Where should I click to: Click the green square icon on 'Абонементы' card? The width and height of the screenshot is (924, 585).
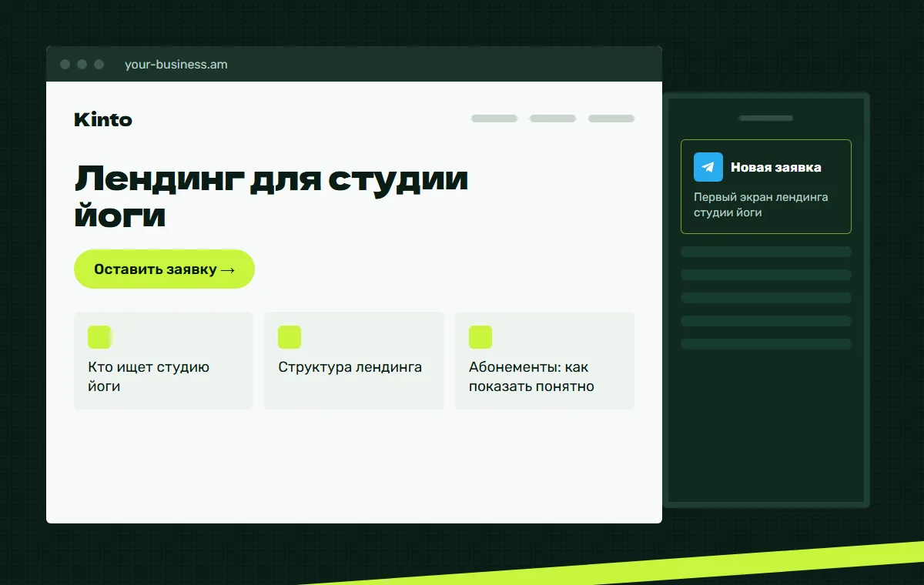pyautogui.click(x=480, y=337)
